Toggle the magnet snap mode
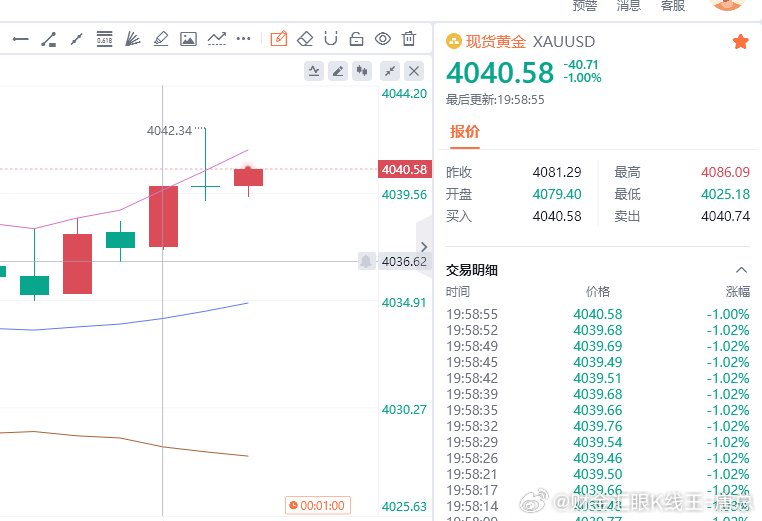The height and width of the screenshot is (521, 762). (331, 38)
